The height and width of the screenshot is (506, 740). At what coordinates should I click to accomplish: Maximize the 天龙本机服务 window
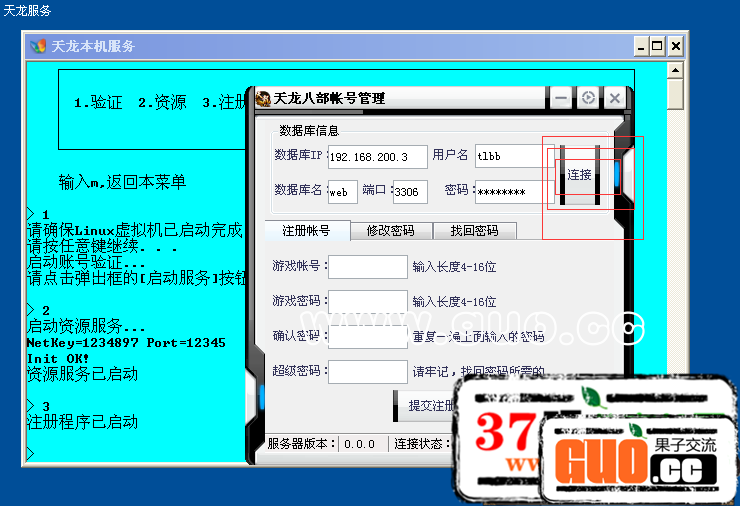(x=657, y=46)
